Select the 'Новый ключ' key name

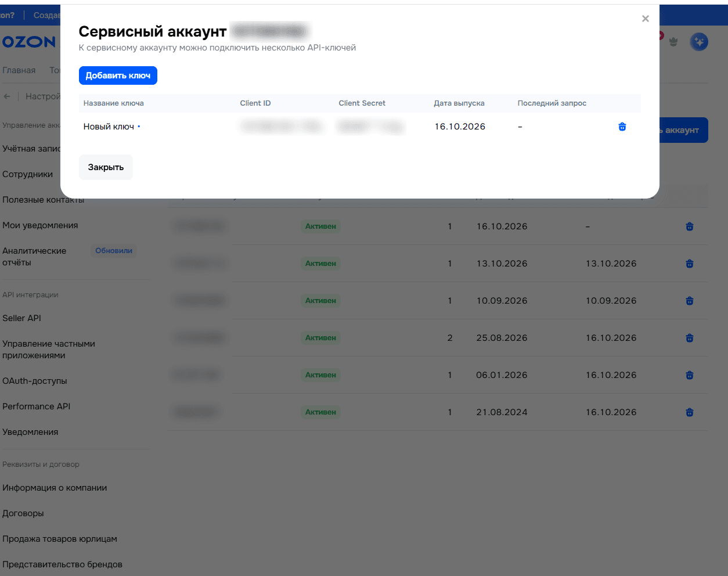(109, 127)
